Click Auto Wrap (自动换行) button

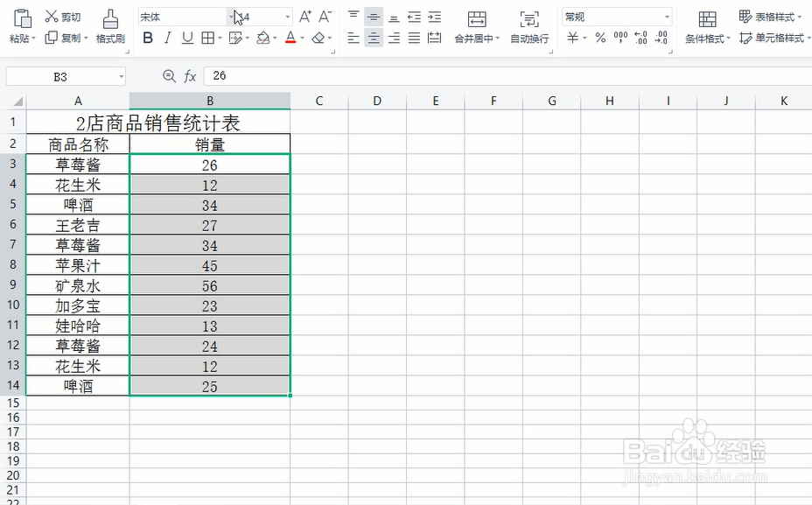pos(529,27)
